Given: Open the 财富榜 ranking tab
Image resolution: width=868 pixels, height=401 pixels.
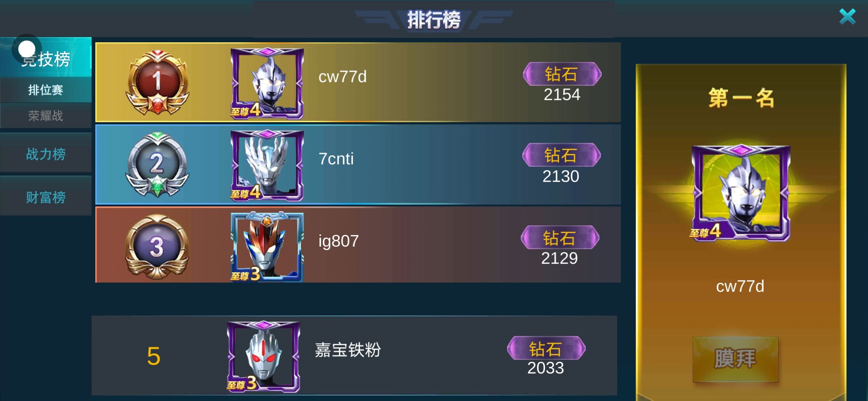Looking at the screenshot, I should tap(46, 197).
